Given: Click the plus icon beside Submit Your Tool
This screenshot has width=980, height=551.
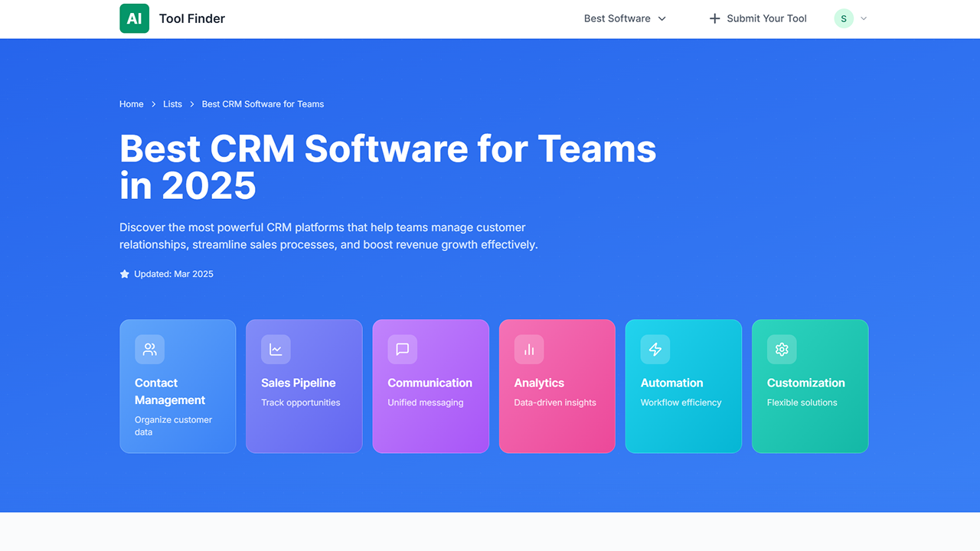Looking at the screenshot, I should pos(715,18).
